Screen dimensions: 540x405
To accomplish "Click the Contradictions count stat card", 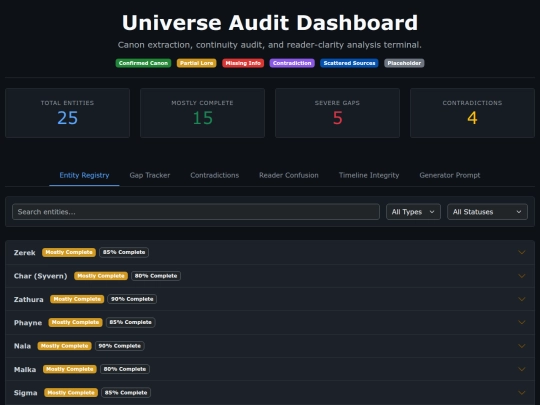I will tap(472, 113).
